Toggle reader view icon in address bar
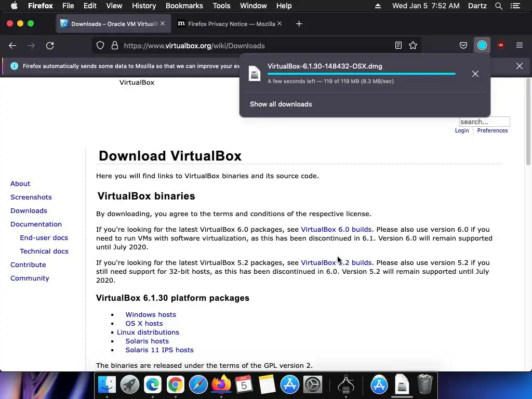Viewport: 532px width, 399px height. tap(398, 46)
